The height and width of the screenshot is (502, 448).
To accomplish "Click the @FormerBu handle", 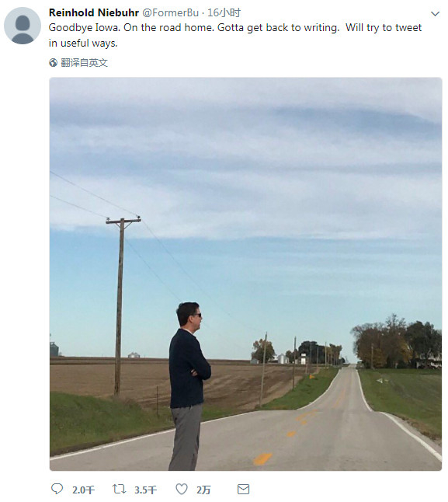I will pyautogui.click(x=170, y=12).
